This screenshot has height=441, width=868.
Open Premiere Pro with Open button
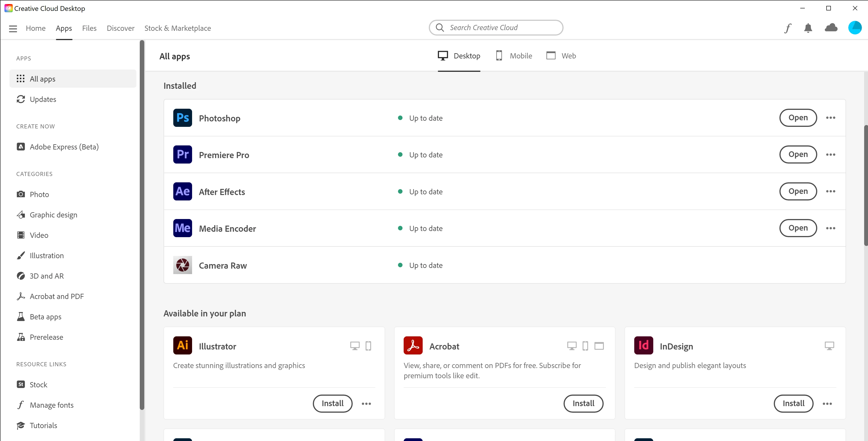point(798,155)
